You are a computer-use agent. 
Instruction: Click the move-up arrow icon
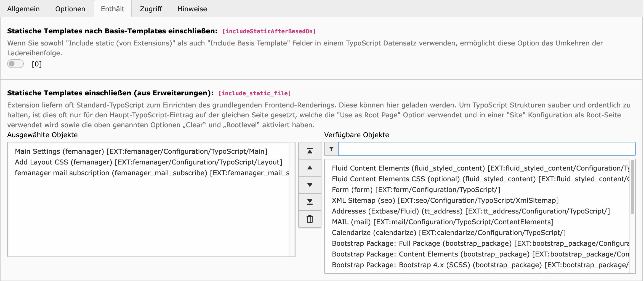(310, 168)
